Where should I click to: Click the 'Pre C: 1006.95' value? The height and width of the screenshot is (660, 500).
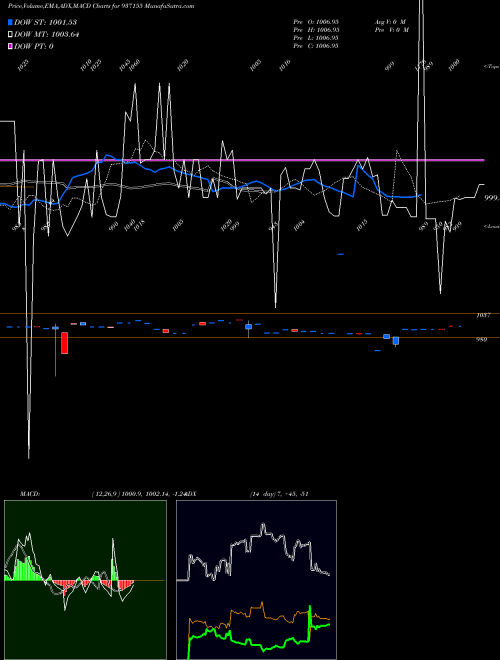click(x=316, y=46)
